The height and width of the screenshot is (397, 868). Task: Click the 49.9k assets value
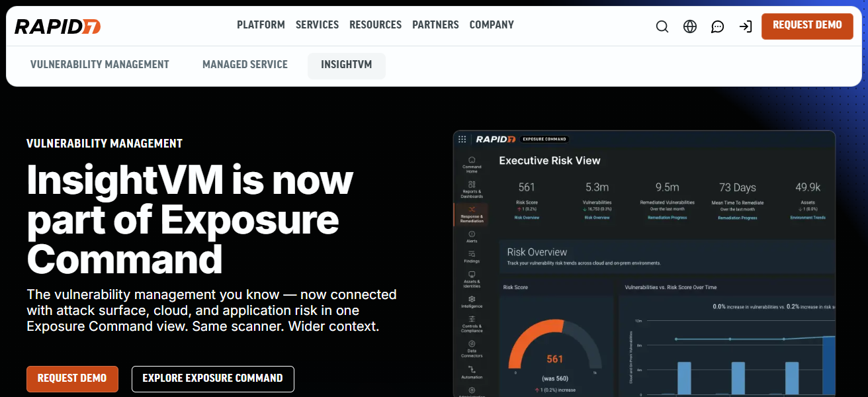pyautogui.click(x=808, y=187)
